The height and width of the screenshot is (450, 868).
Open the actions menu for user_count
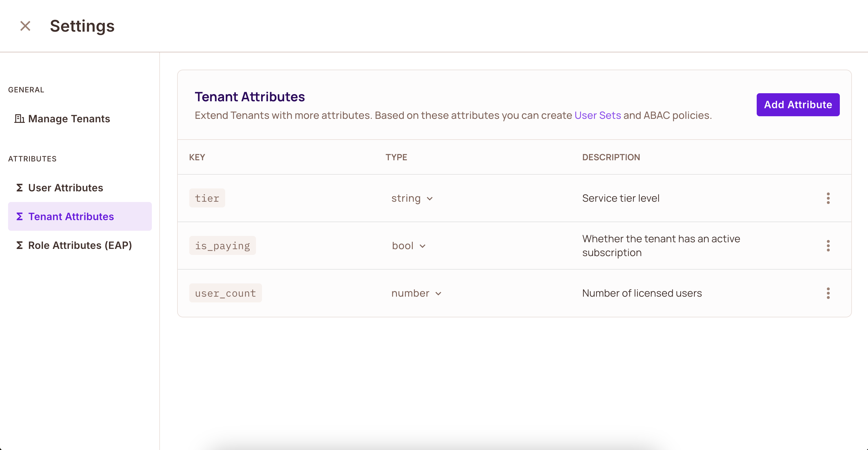coord(829,293)
